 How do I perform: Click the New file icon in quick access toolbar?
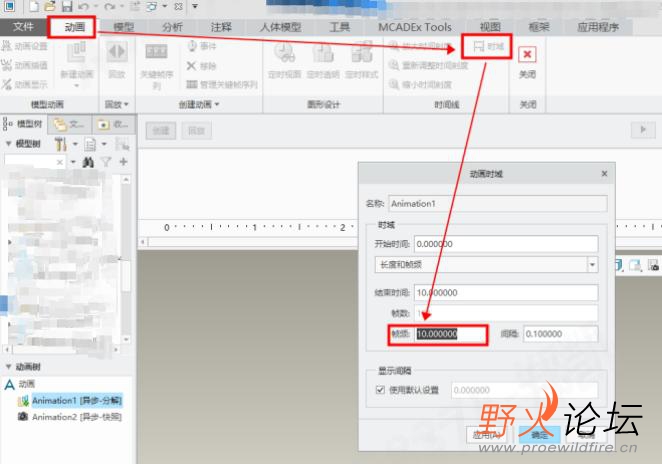34,6
